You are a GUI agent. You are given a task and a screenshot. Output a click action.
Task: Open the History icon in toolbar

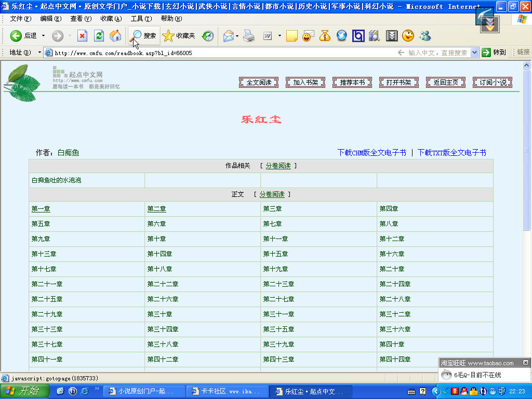[x=208, y=36]
